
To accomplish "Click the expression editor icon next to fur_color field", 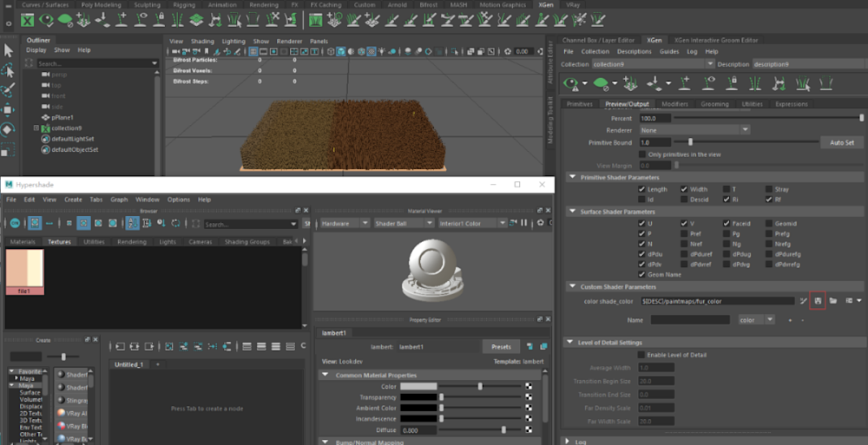I will click(x=803, y=300).
